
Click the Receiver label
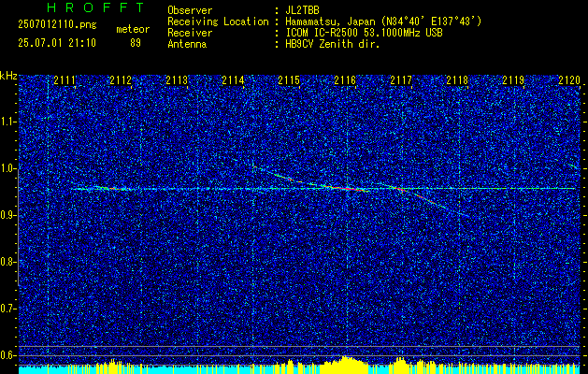coord(190,33)
